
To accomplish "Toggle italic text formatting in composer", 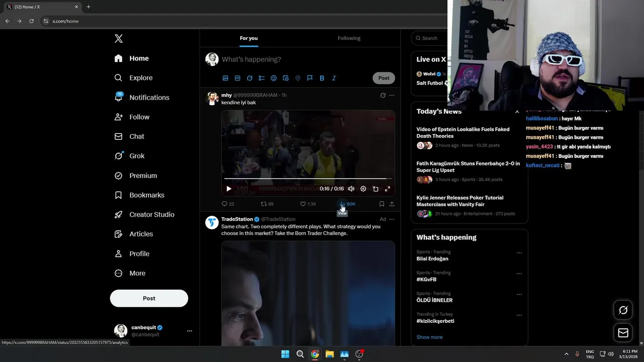I will [x=334, y=78].
